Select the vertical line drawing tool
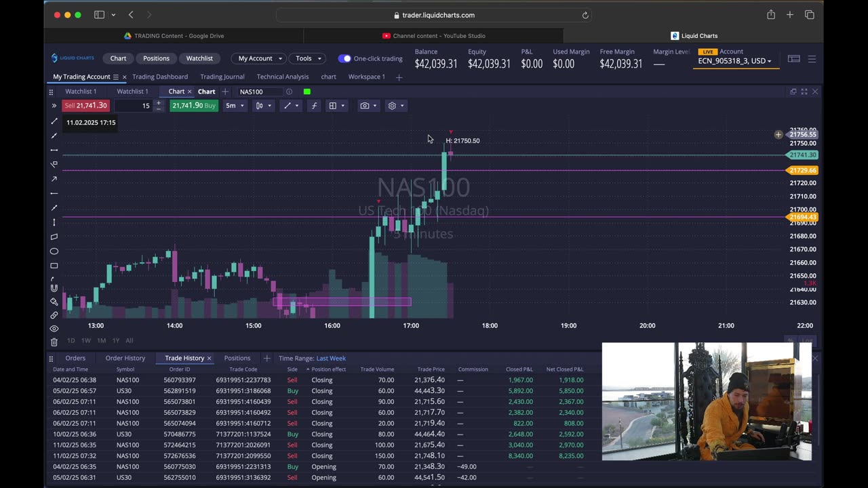The height and width of the screenshot is (488, 868). [54, 222]
